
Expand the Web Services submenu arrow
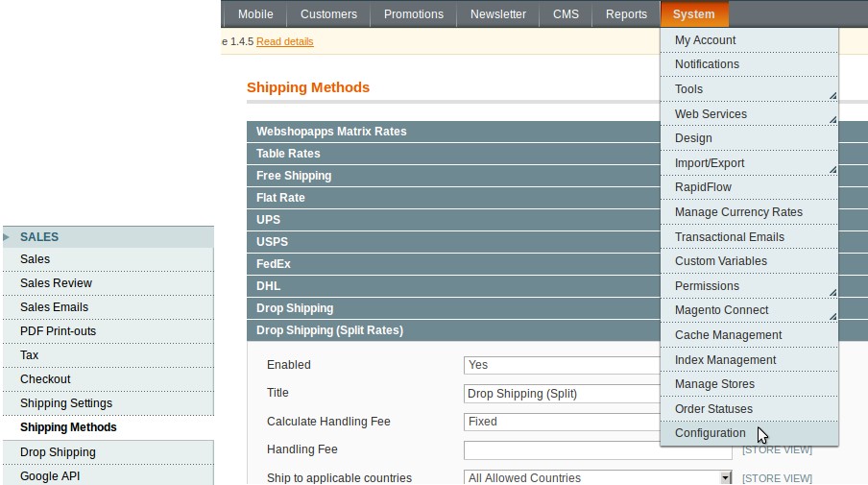click(x=832, y=120)
